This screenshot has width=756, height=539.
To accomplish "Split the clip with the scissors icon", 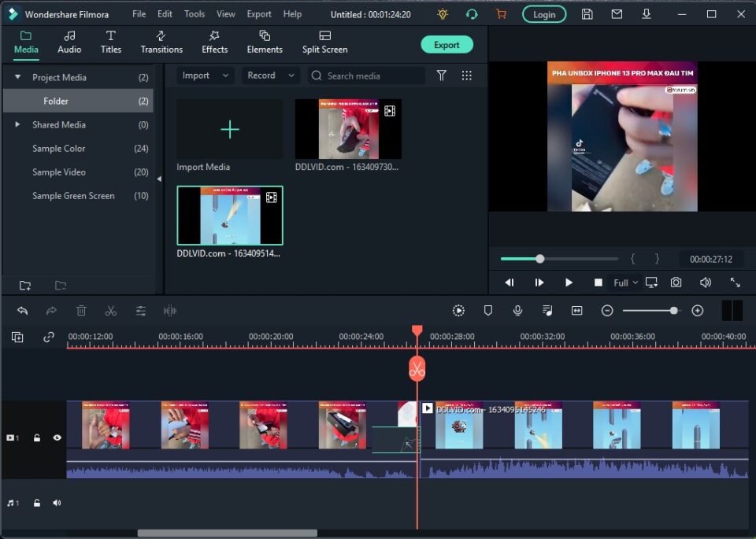I will pyautogui.click(x=110, y=310).
